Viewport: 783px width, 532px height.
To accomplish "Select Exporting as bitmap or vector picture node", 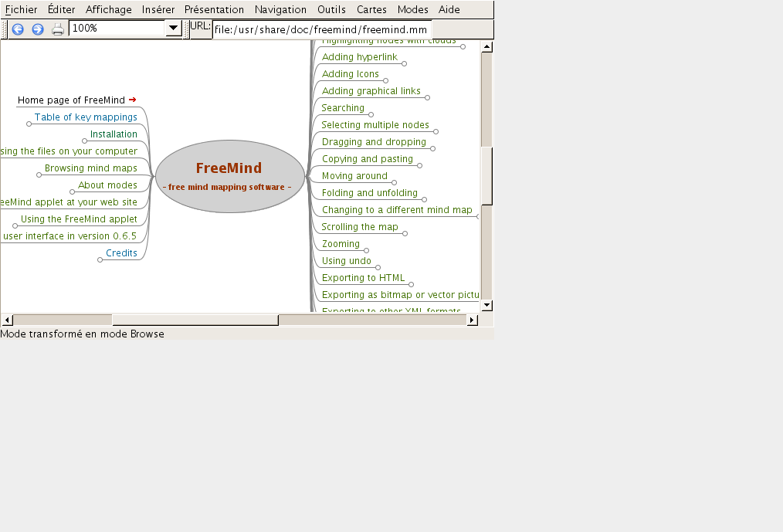I will pos(401,295).
